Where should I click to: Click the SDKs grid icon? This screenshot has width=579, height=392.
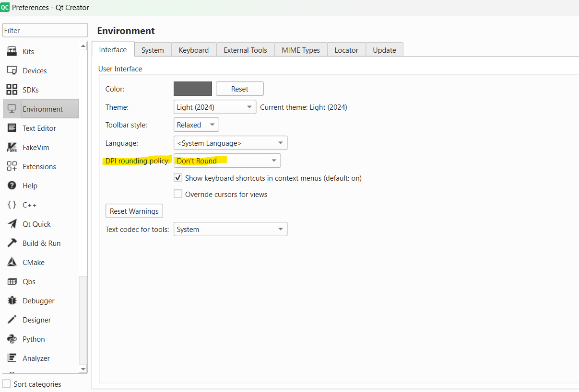click(x=12, y=90)
